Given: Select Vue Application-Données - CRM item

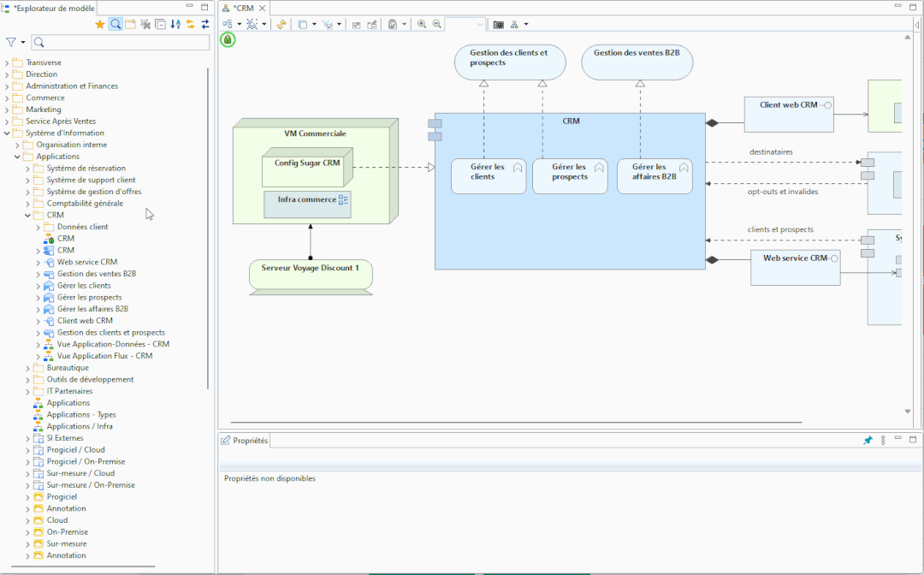Looking at the screenshot, I should pyautogui.click(x=113, y=344).
